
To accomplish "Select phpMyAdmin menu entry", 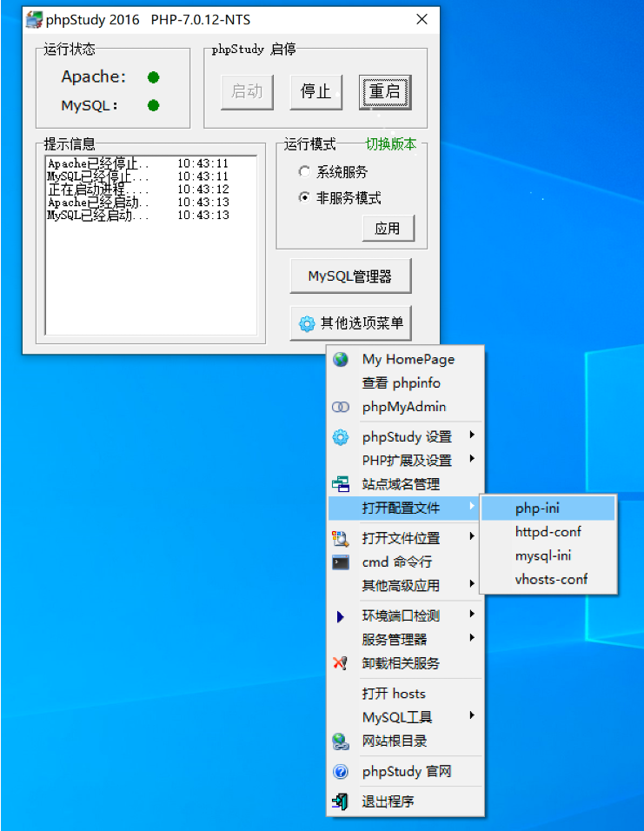I will [x=406, y=407].
